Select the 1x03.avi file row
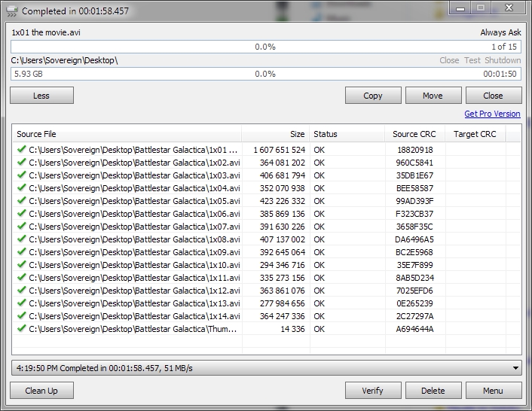Viewport: 532px width, 411px height. click(x=266, y=175)
